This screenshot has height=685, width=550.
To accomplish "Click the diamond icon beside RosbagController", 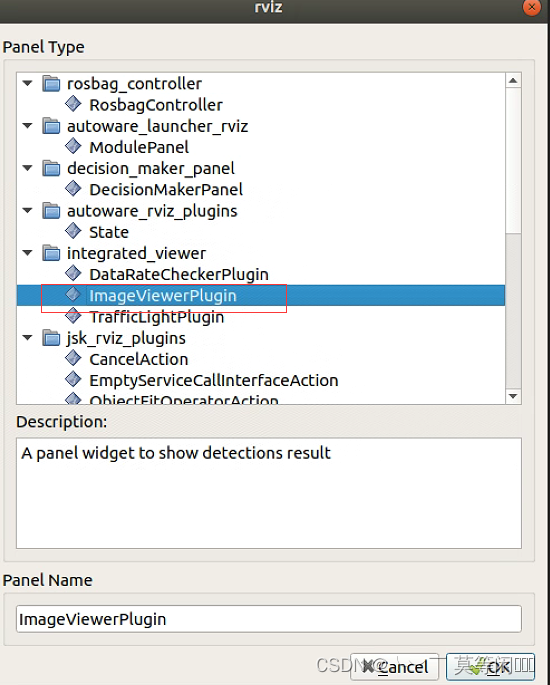I will [x=73, y=104].
